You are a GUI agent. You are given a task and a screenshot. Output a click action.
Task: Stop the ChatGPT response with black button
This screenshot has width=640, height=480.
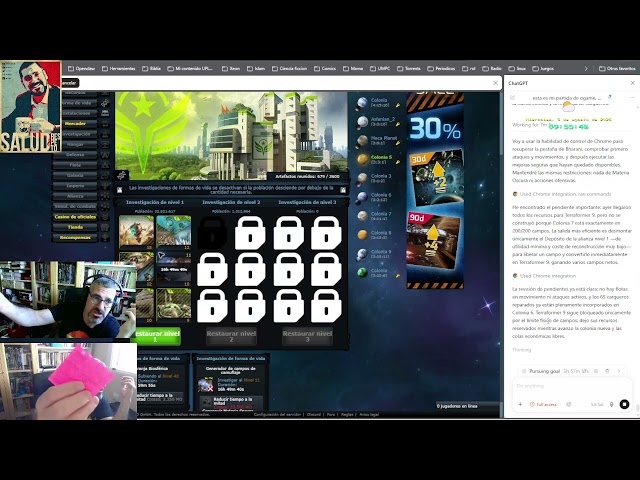click(x=624, y=404)
